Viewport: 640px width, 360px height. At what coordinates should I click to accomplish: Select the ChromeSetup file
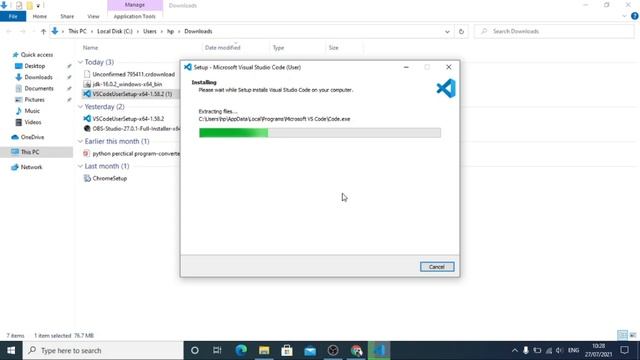pos(105,178)
